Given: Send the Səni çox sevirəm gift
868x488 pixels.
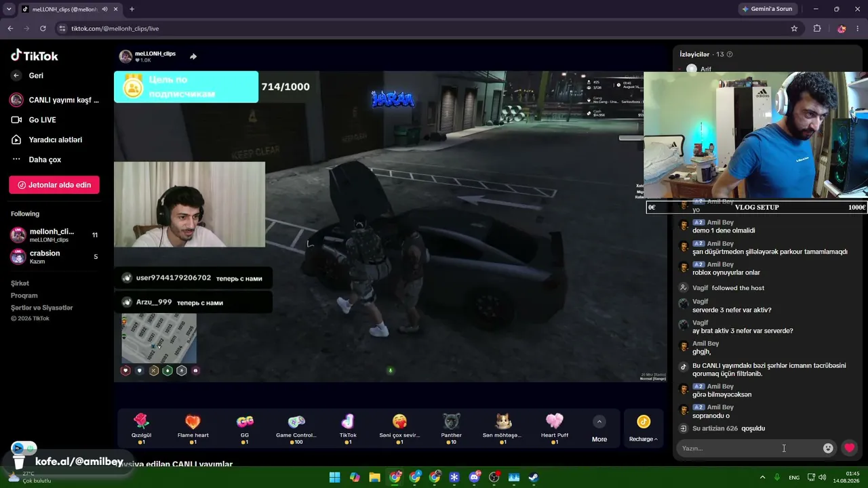Looking at the screenshot, I should 399,428.
